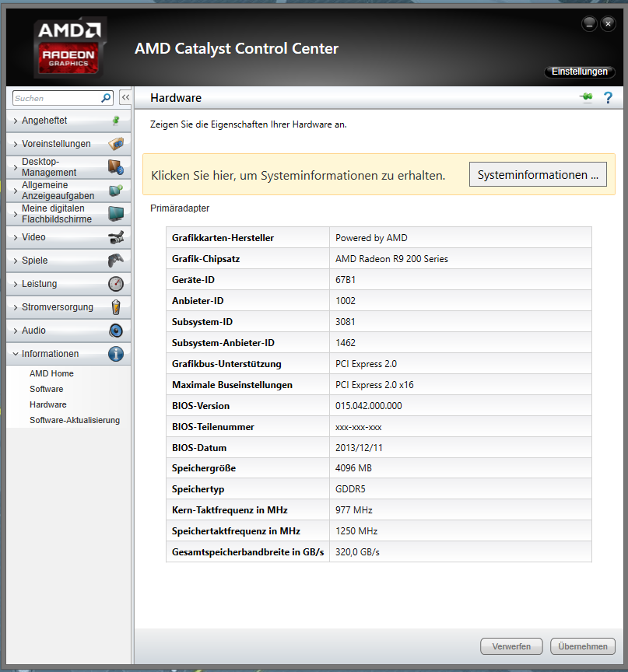Click the AMD Radeon Graphics logo

click(x=70, y=48)
